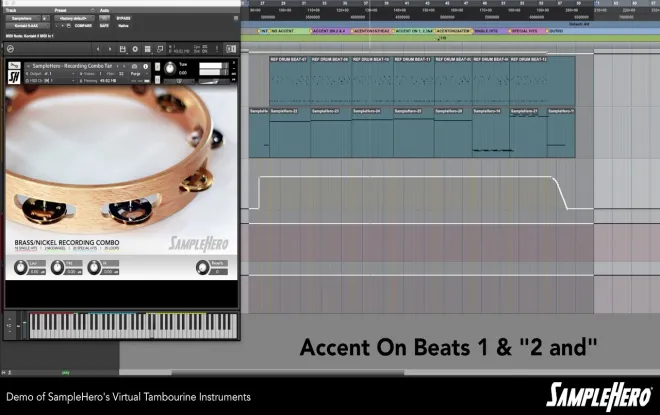Click the Low EQ knob
Image resolution: width=660 pixels, height=415 pixels.
tap(20, 268)
